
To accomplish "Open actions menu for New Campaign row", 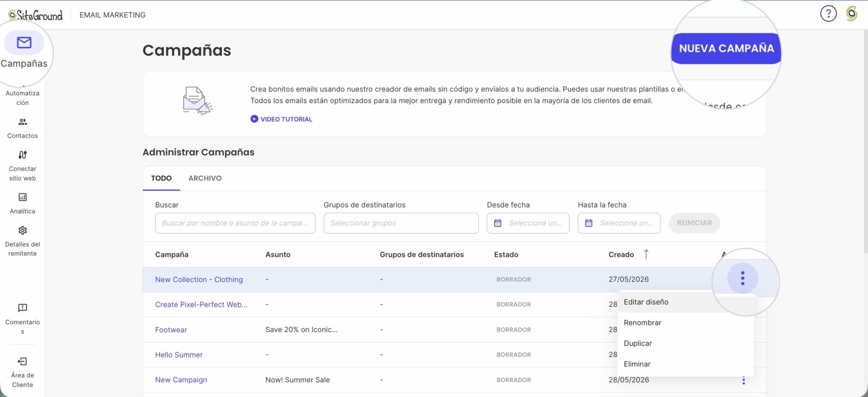I will 744,380.
